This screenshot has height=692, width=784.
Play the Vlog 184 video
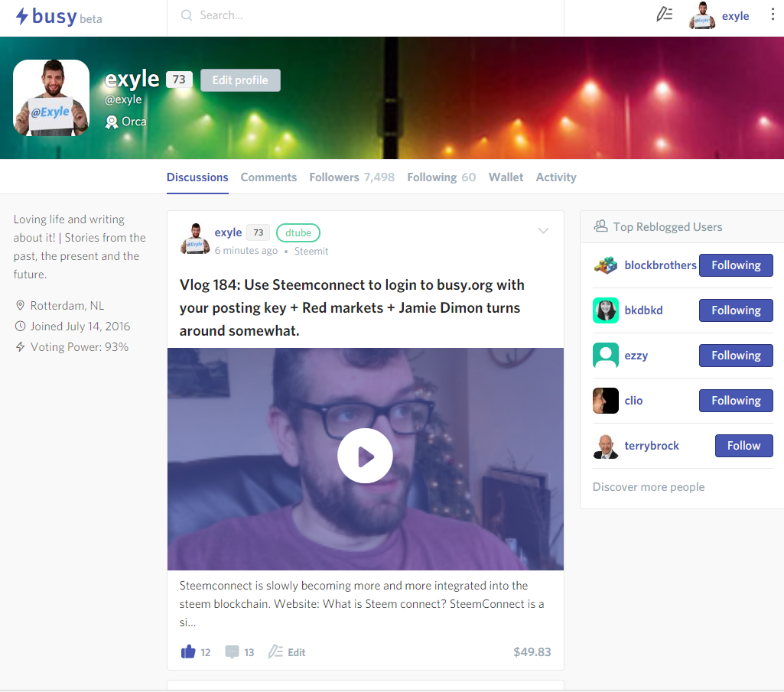point(365,456)
